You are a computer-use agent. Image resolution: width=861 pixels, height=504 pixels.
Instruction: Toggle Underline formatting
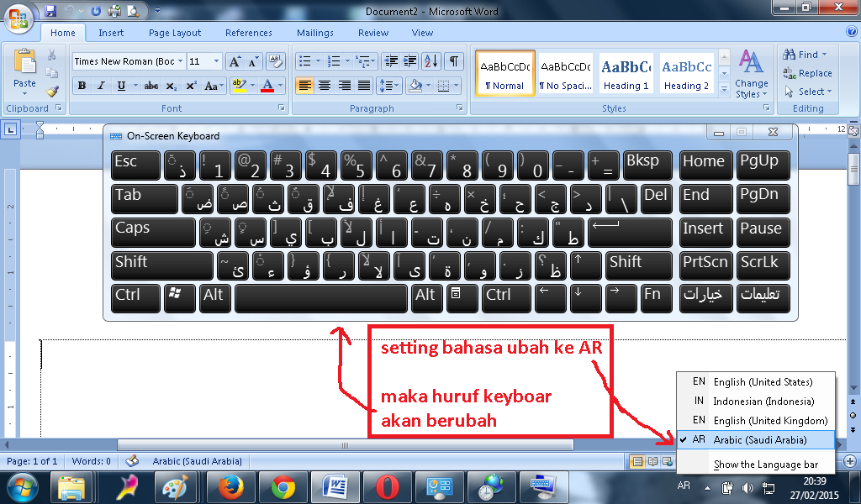tap(121, 86)
